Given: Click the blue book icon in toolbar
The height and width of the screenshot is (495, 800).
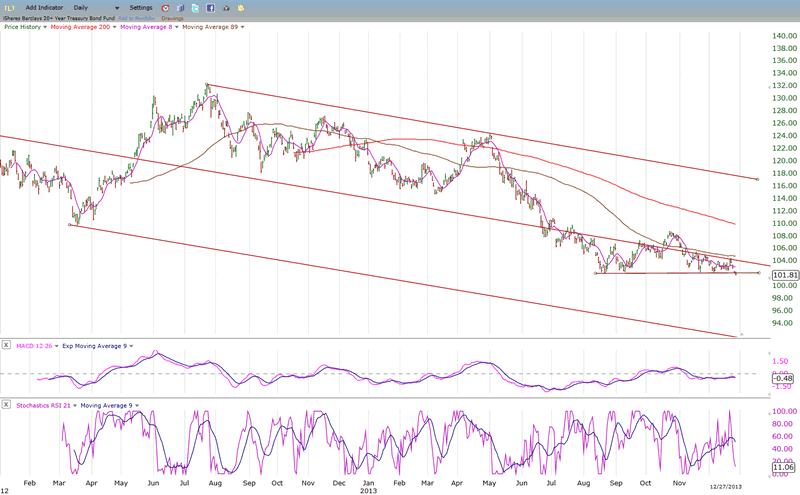Looking at the screenshot, I should point(181,7).
